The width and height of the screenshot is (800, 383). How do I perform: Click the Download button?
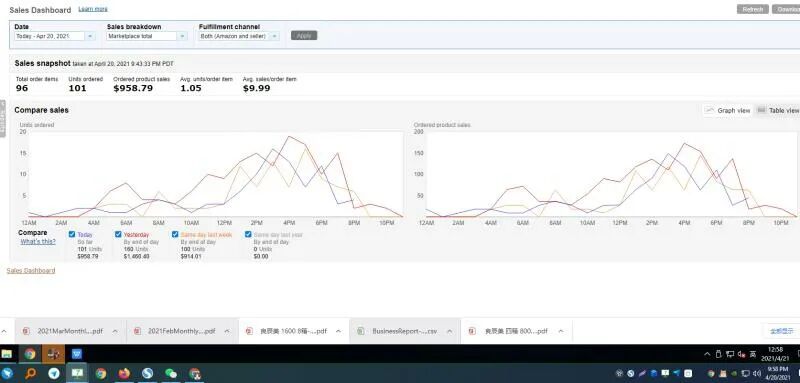(786, 9)
